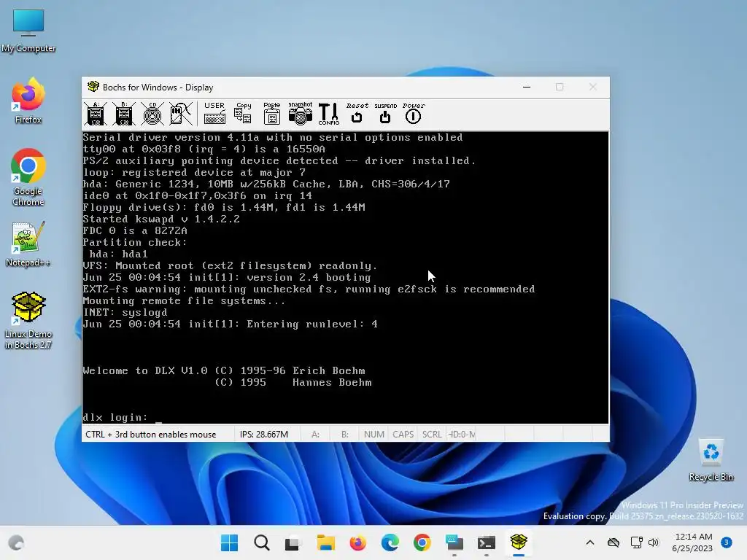Toggle floppy drive B in Bochs toolbar
The image size is (747, 560).
click(124, 114)
